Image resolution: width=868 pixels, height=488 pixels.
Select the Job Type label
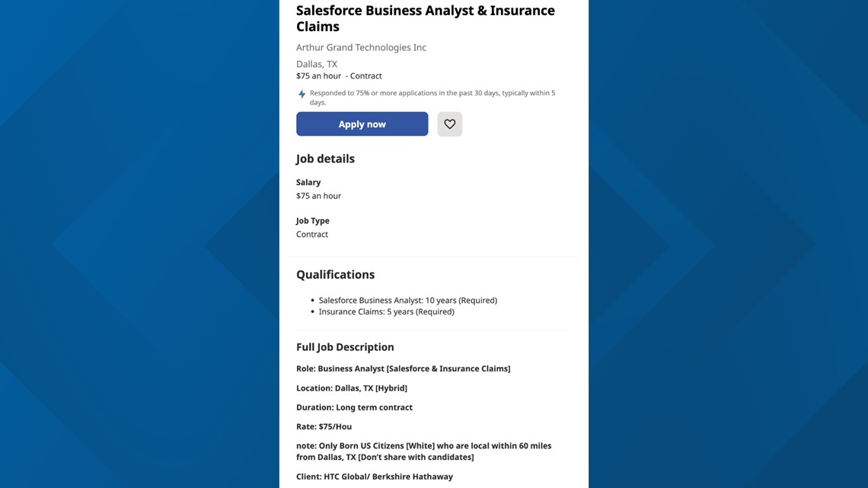click(x=312, y=220)
